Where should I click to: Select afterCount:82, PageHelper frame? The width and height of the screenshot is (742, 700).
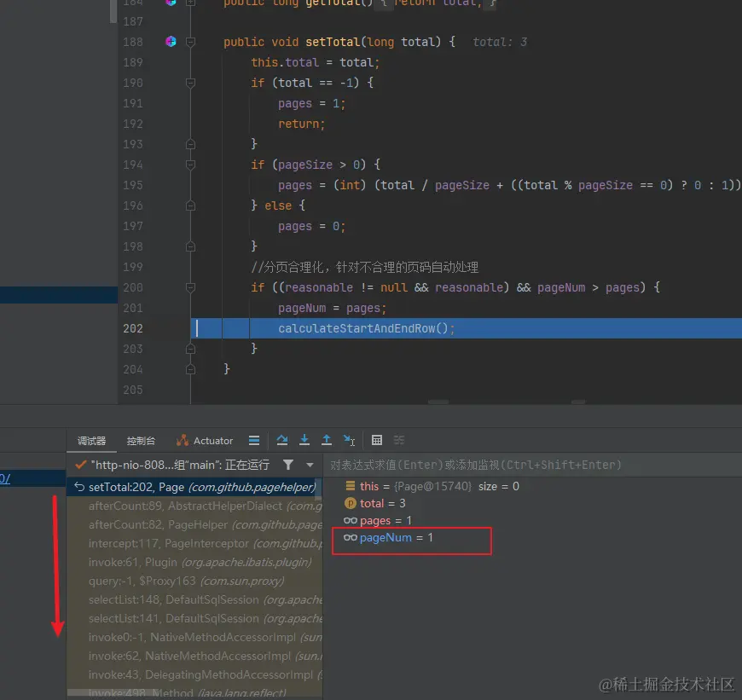point(194,524)
